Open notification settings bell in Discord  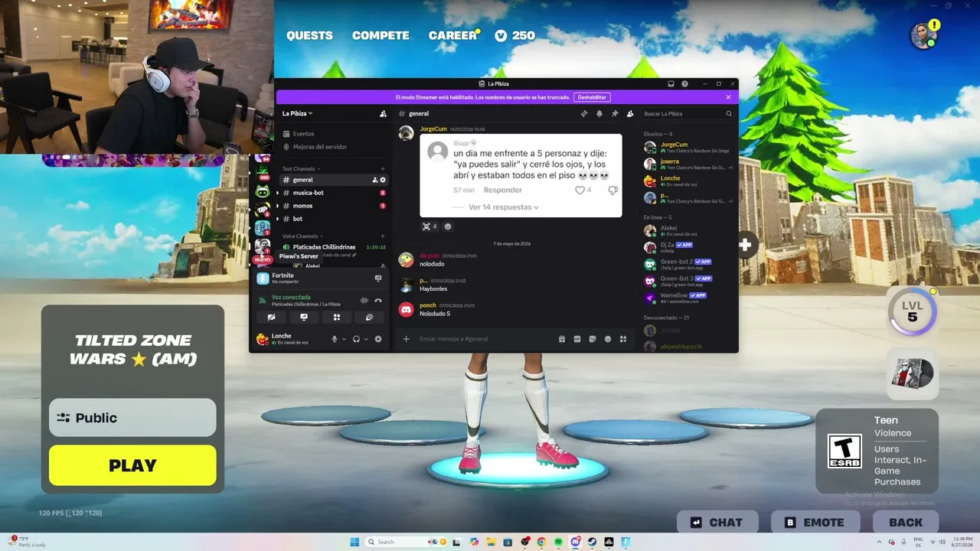point(599,113)
